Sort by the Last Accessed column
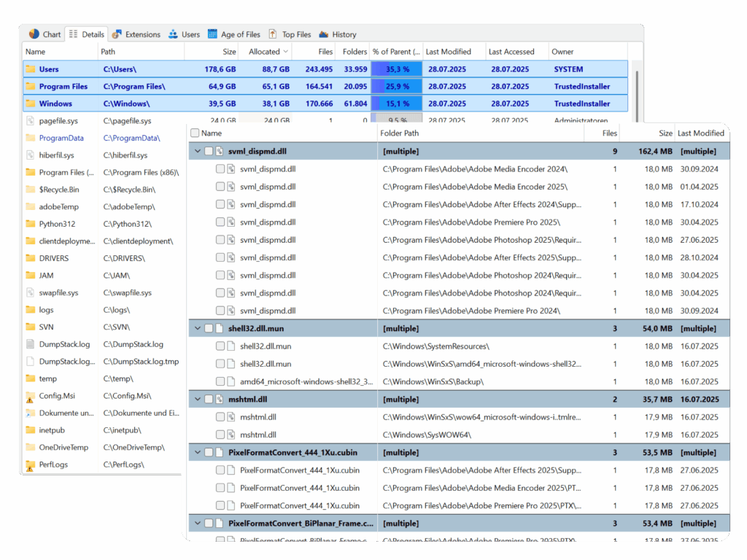 [516, 52]
